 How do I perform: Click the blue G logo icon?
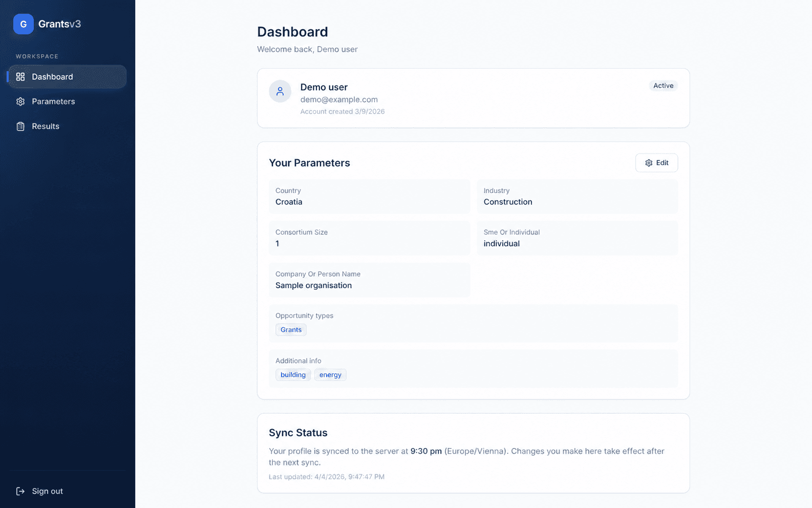click(x=24, y=24)
